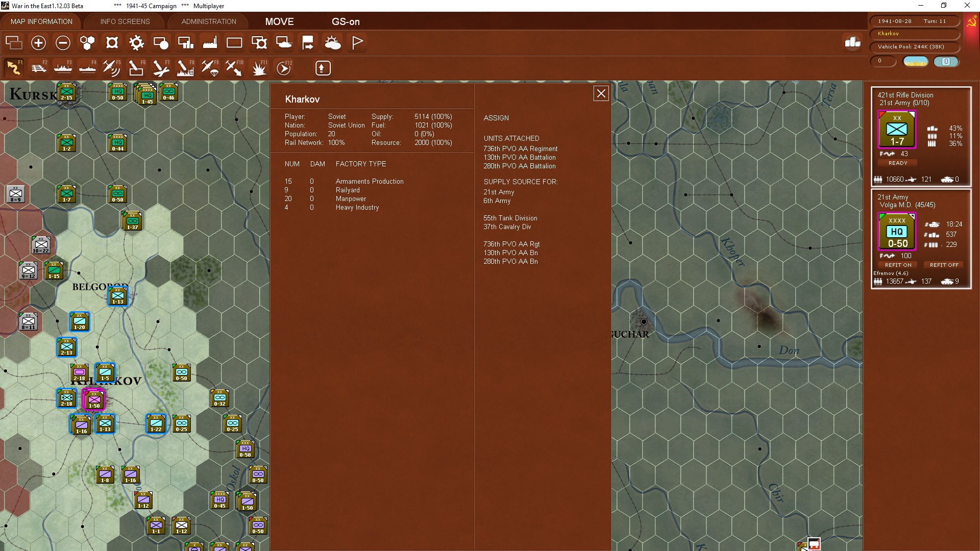Toggle READY status of 421st Rifle Division
The image size is (980, 551).
[898, 163]
